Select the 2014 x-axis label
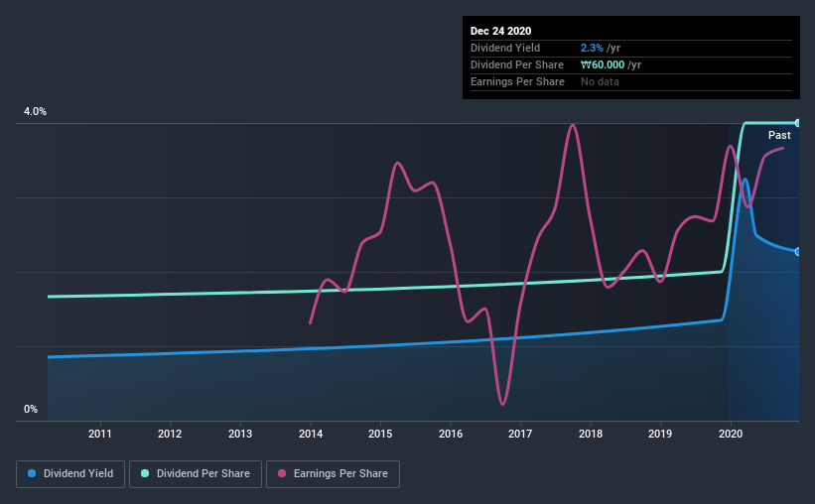Screen dimensions: 815x504 tap(311, 434)
